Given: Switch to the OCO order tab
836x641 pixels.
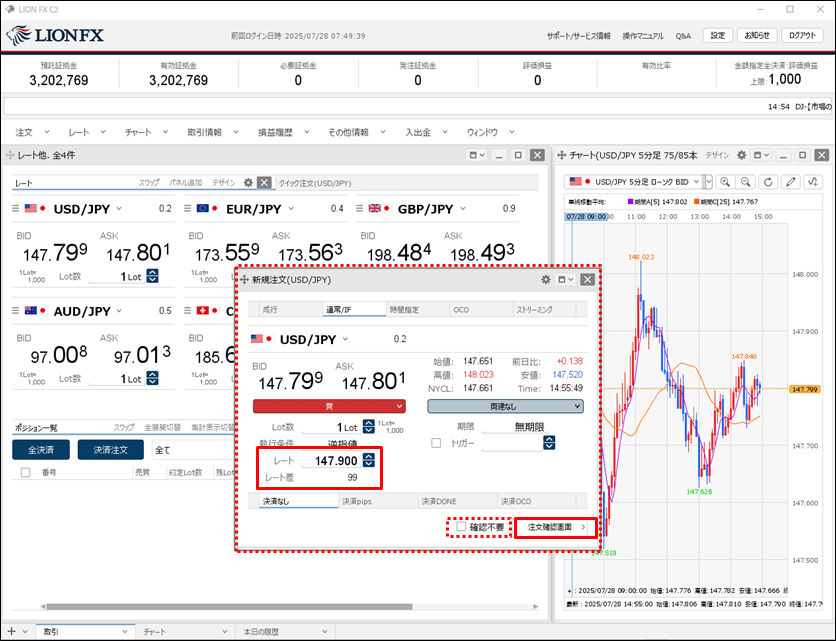Looking at the screenshot, I should tap(460, 310).
